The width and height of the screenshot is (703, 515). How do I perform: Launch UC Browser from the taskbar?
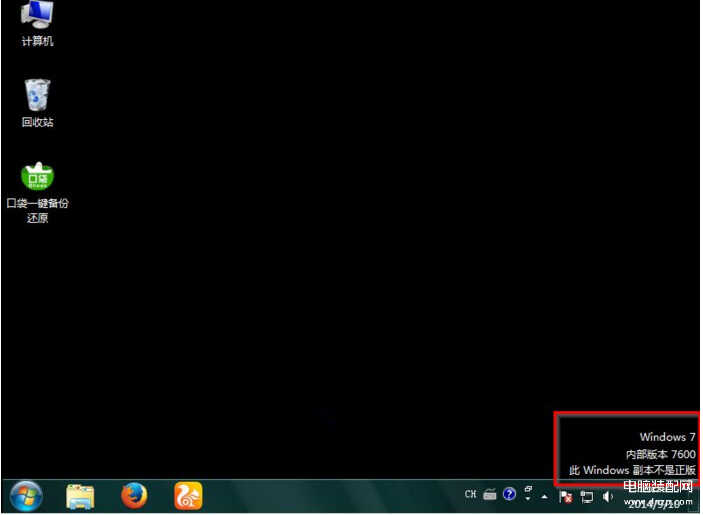pos(188,495)
